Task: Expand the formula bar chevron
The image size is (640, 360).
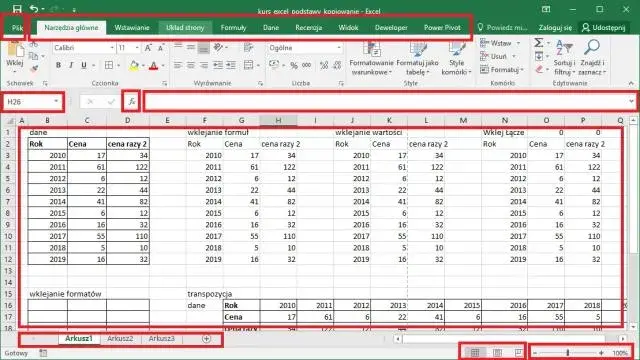Action: [x=631, y=101]
